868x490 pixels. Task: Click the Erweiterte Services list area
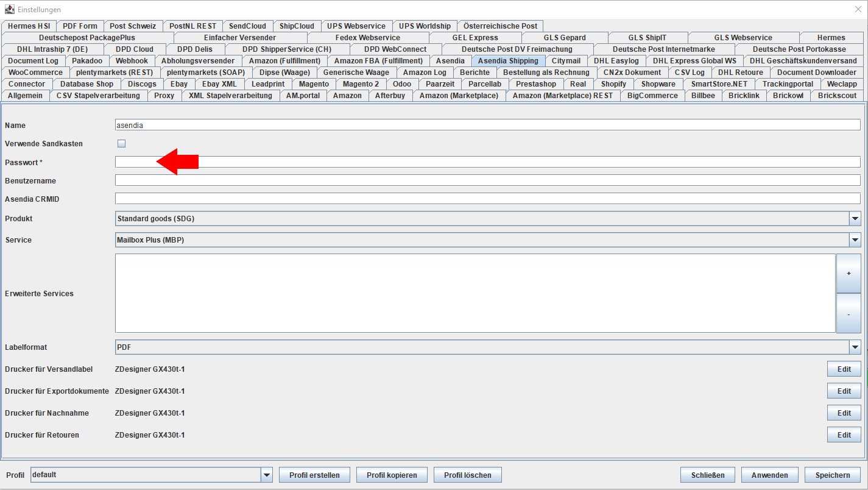(x=475, y=293)
